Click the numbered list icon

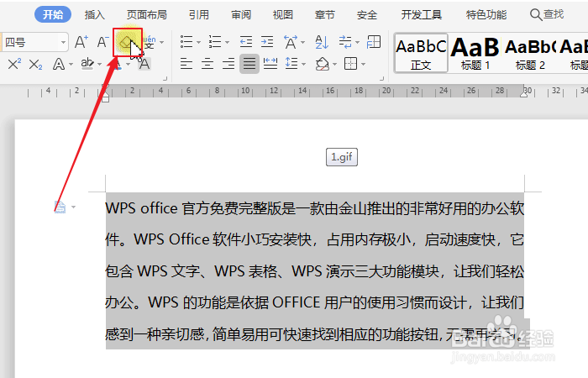(x=215, y=42)
